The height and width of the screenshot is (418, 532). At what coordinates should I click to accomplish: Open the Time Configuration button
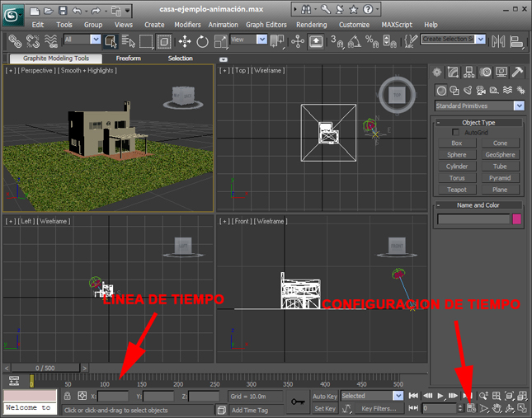click(x=471, y=408)
